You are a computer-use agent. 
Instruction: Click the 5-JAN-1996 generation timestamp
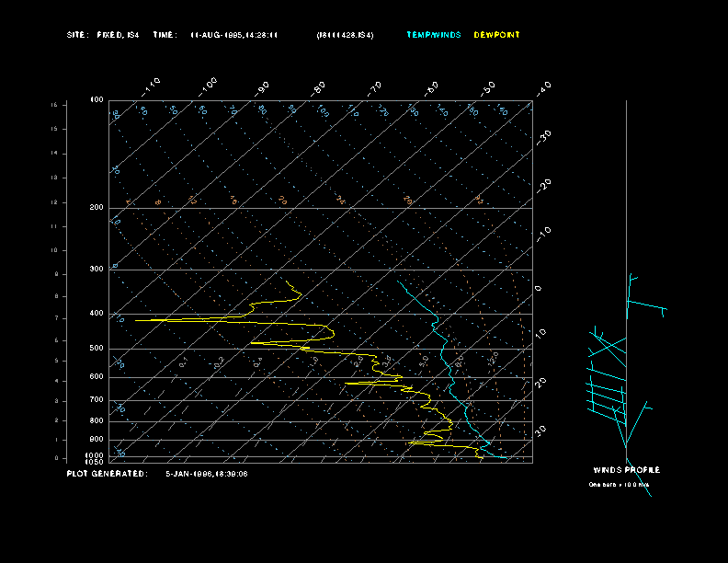pos(206,474)
